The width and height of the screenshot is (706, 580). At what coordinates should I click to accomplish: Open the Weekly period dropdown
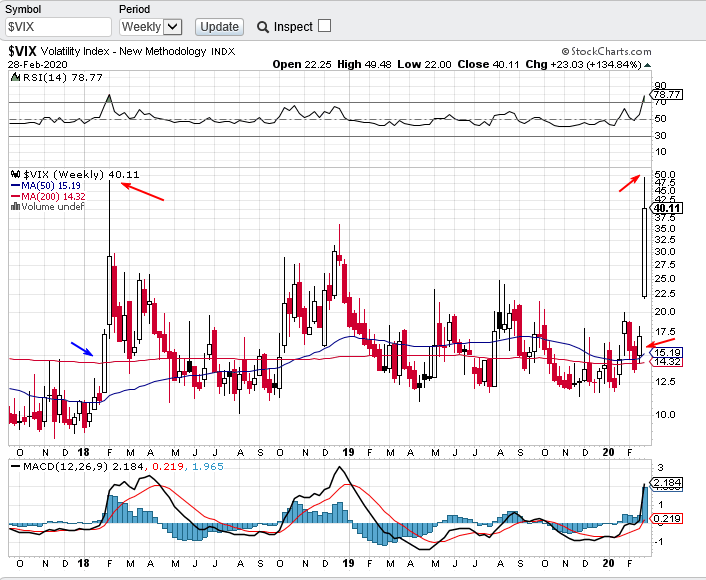coord(151,27)
